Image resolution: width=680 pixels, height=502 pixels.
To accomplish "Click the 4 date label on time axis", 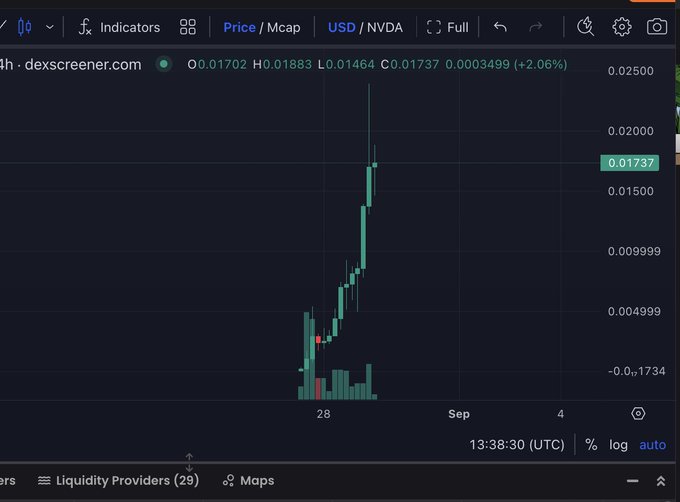I will click(561, 414).
